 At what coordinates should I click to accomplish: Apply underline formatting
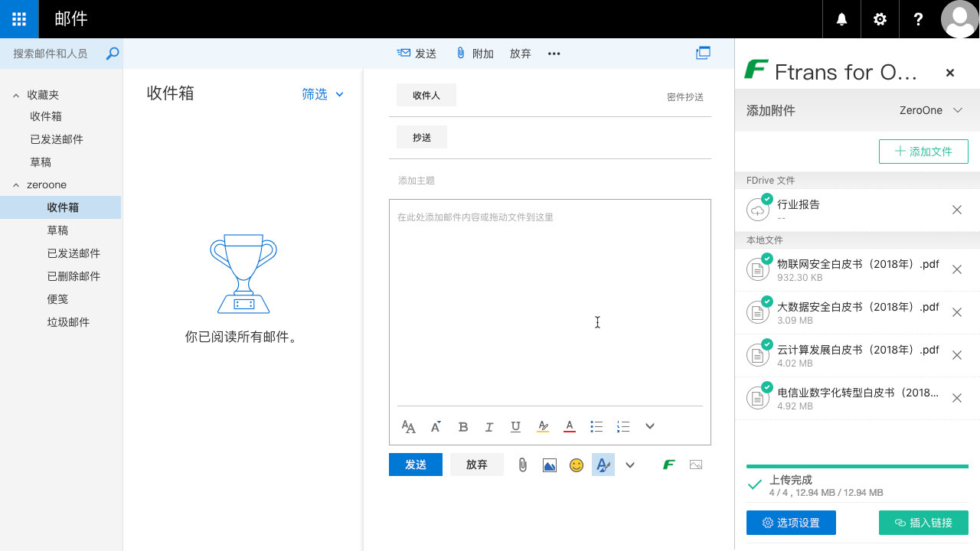point(515,426)
